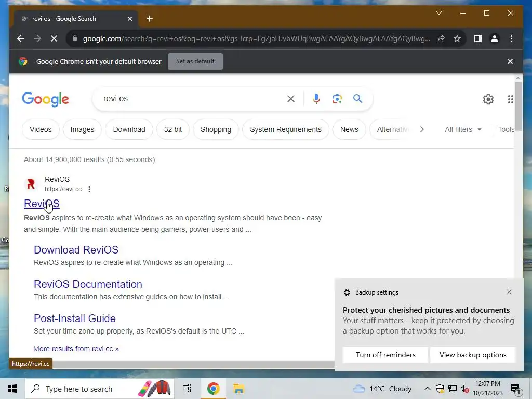Open Google quick settings gear

(x=488, y=99)
